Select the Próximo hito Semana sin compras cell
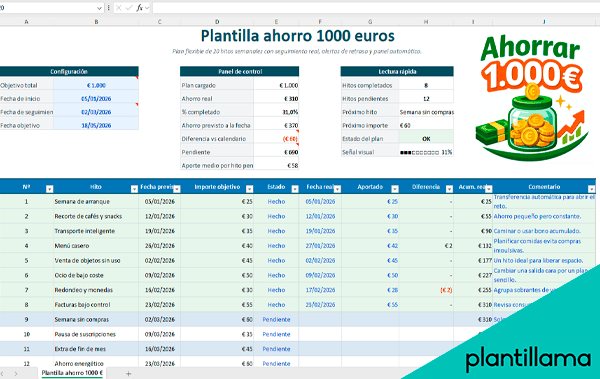Viewport: 600px width, 379px height. coord(426,112)
